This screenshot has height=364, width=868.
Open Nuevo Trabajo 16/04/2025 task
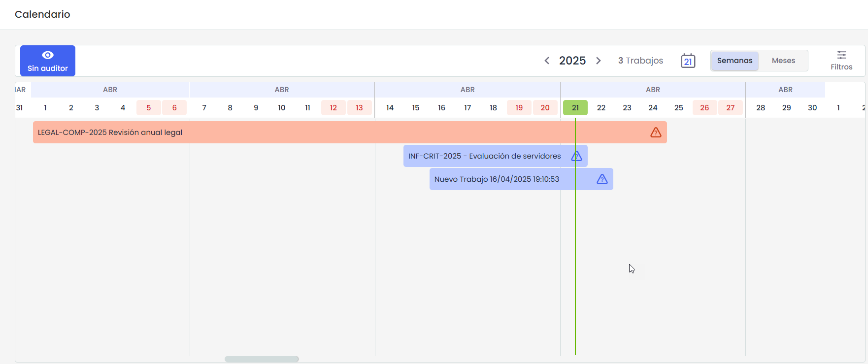497,179
